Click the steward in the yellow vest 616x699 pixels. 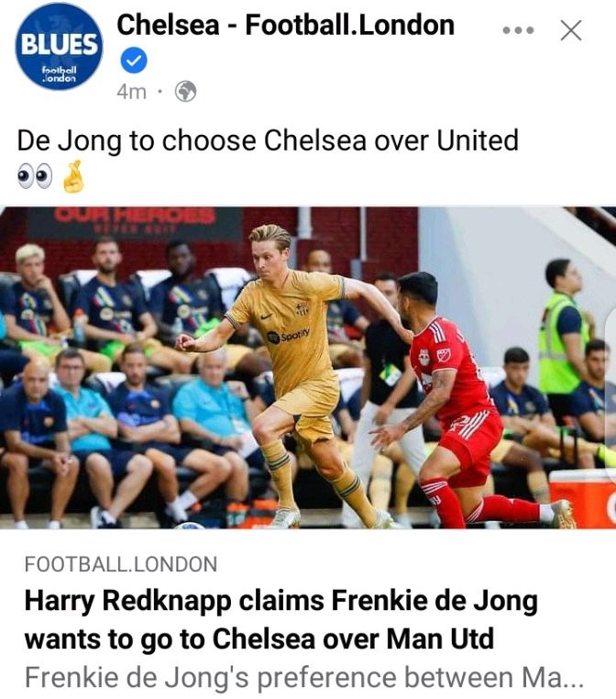pos(565,338)
